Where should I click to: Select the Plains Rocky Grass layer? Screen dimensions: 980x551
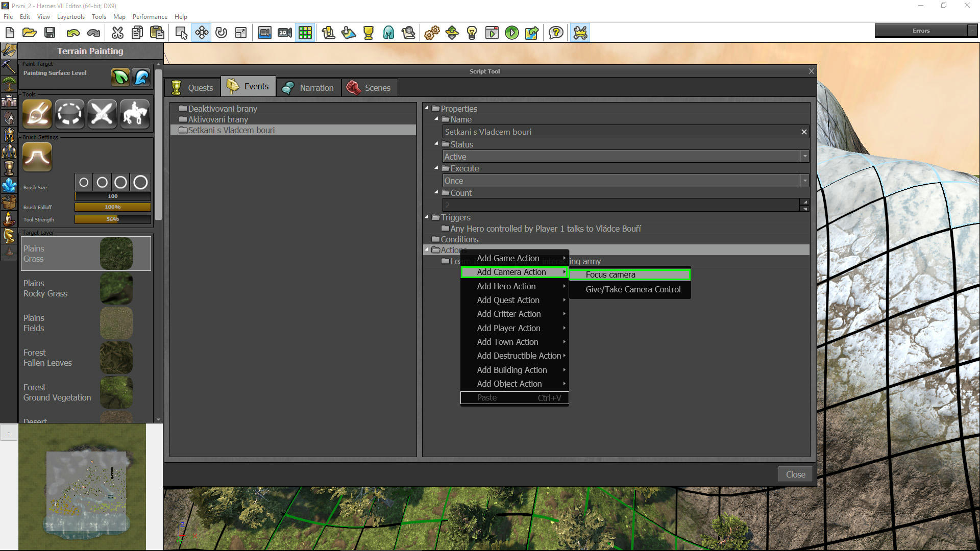point(86,288)
